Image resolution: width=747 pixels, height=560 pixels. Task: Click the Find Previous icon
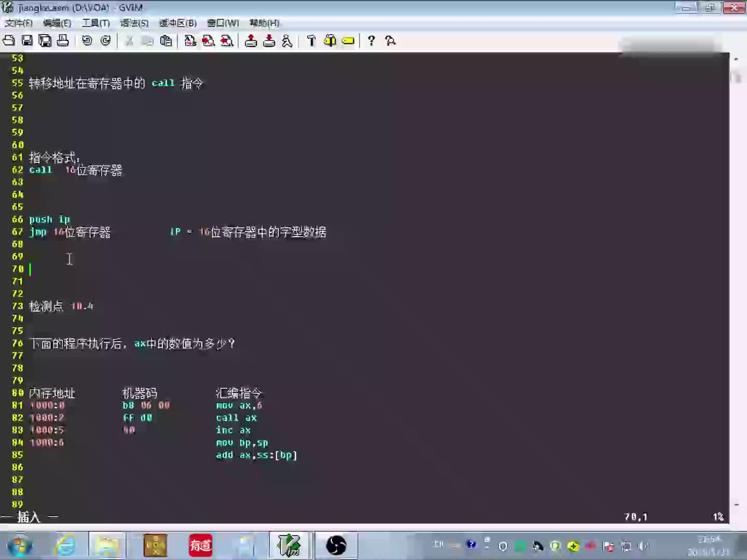[x=227, y=40]
